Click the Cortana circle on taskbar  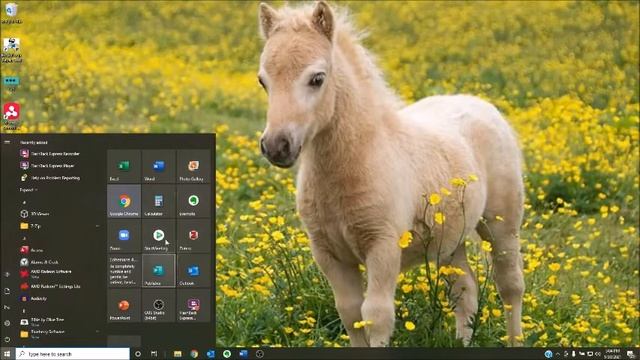(x=138, y=354)
